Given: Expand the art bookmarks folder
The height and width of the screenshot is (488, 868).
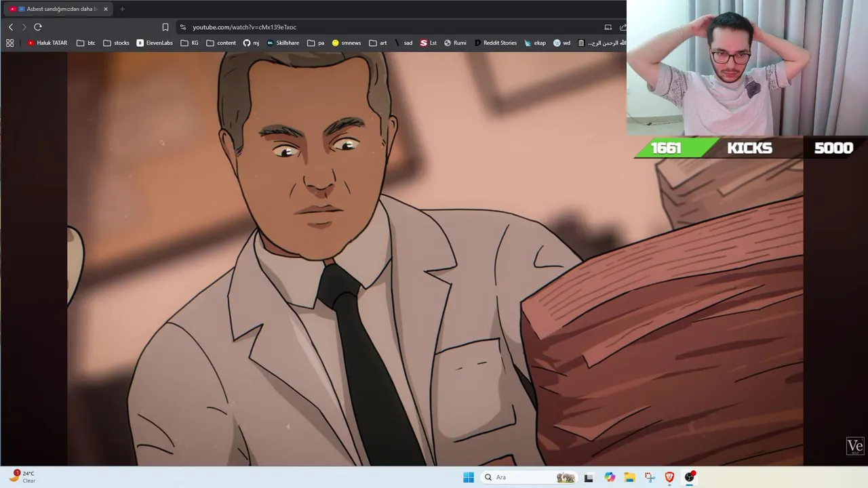Looking at the screenshot, I should (378, 43).
